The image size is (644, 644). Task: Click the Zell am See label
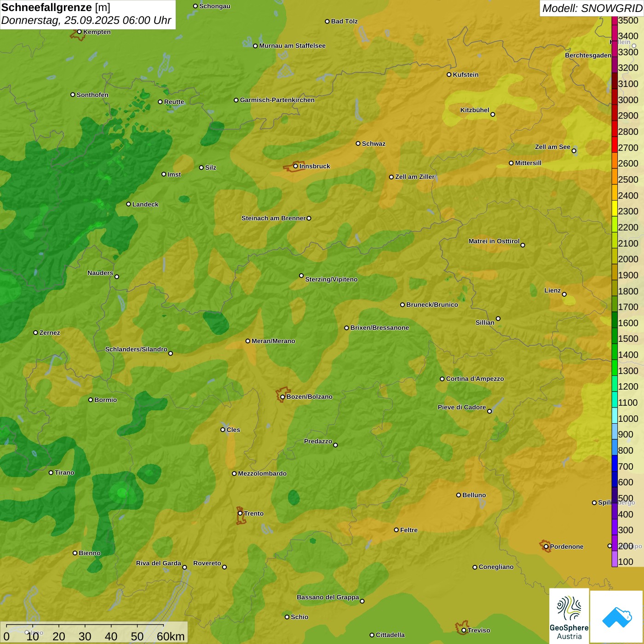pos(552,147)
